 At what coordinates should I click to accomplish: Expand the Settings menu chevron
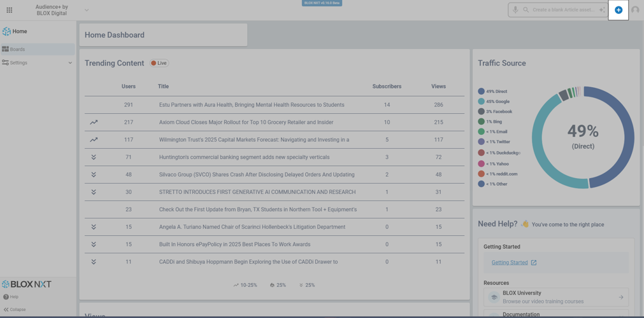(x=70, y=63)
